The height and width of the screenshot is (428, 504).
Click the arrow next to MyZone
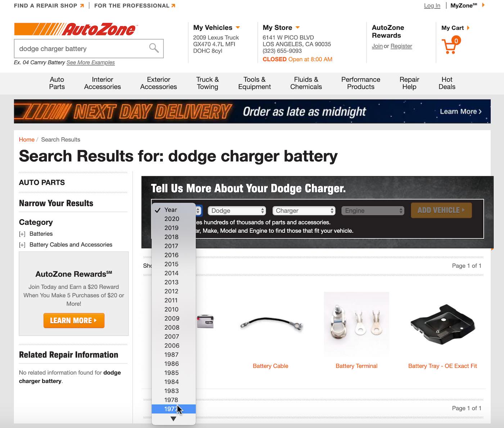point(483,5)
